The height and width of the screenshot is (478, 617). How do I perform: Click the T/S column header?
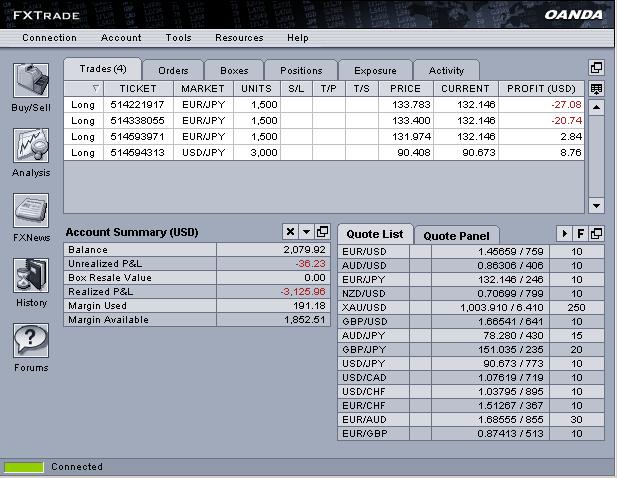(362, 89)
